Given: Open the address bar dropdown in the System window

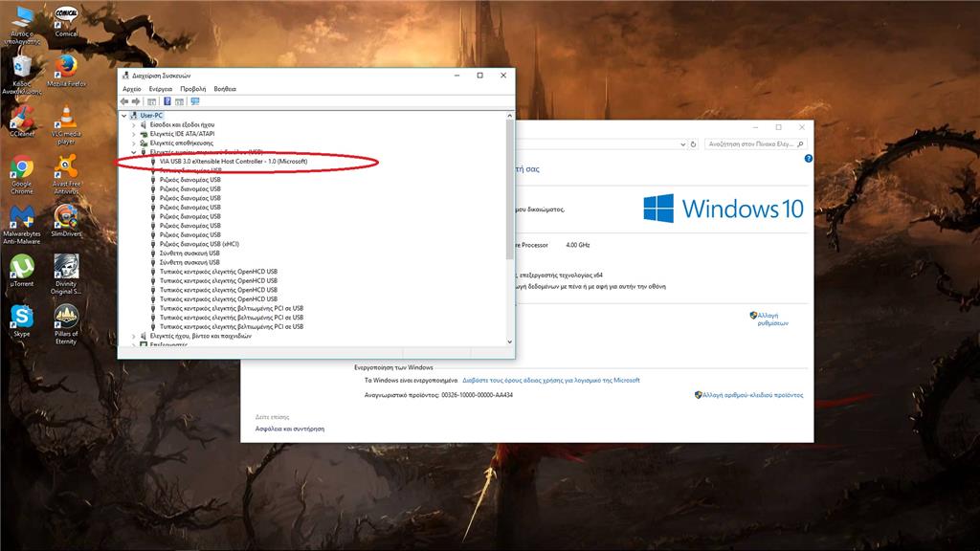Looking at the screenshot, I should tap(682, 144).
